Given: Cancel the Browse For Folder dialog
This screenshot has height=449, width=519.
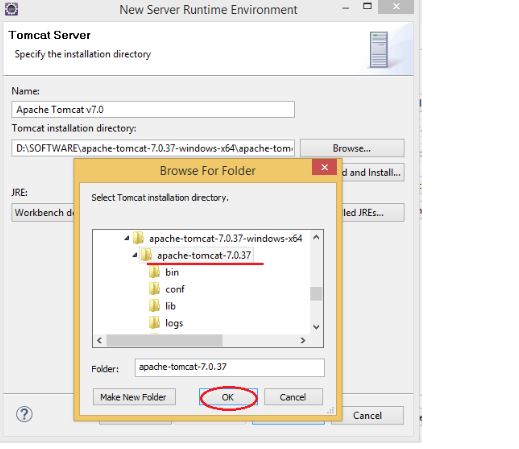Looking at the screenshot, I should click(293, 397).
